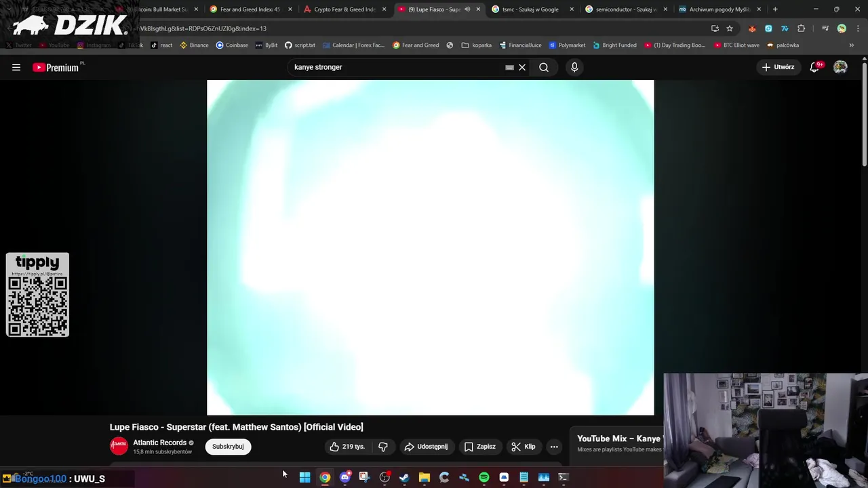The height and width of the screenshot is (488, 868).
Task: Start voice search with the microphone
Action: tap(574, 67)
